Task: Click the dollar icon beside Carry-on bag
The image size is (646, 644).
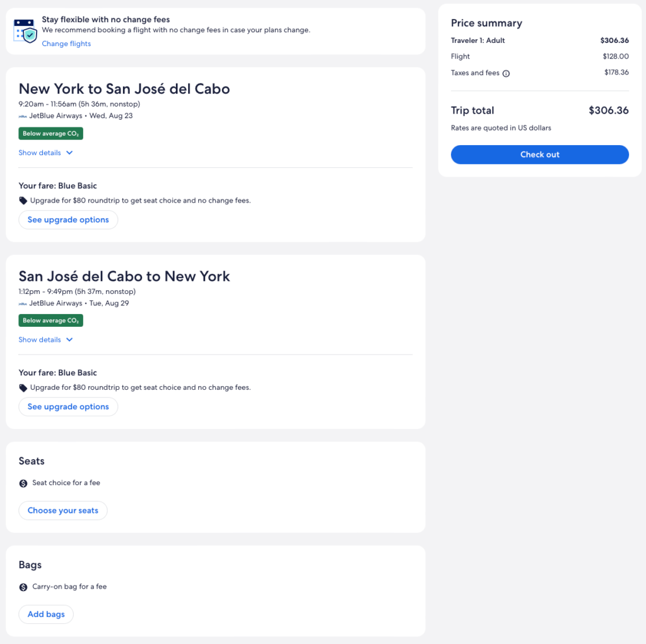Action: tap(23, 587)
